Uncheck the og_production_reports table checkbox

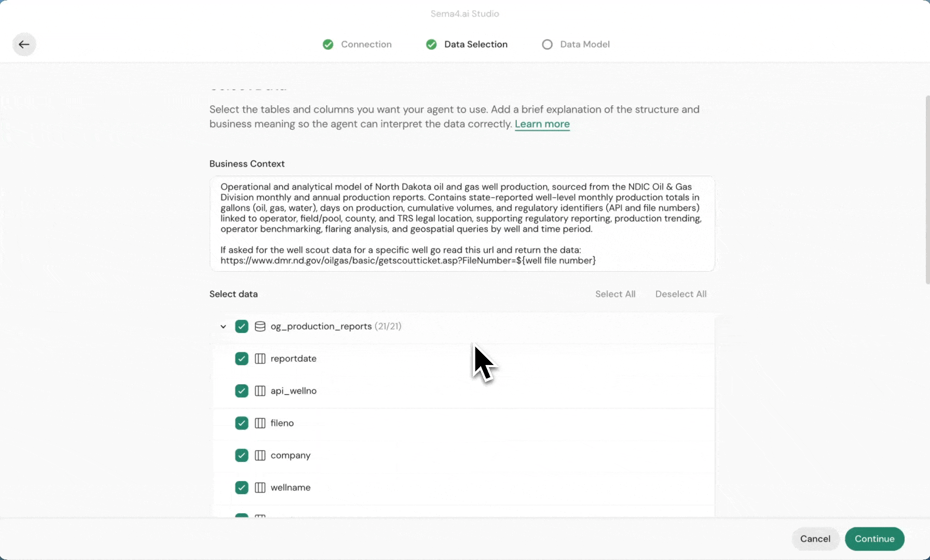click(x=241, y=326)
